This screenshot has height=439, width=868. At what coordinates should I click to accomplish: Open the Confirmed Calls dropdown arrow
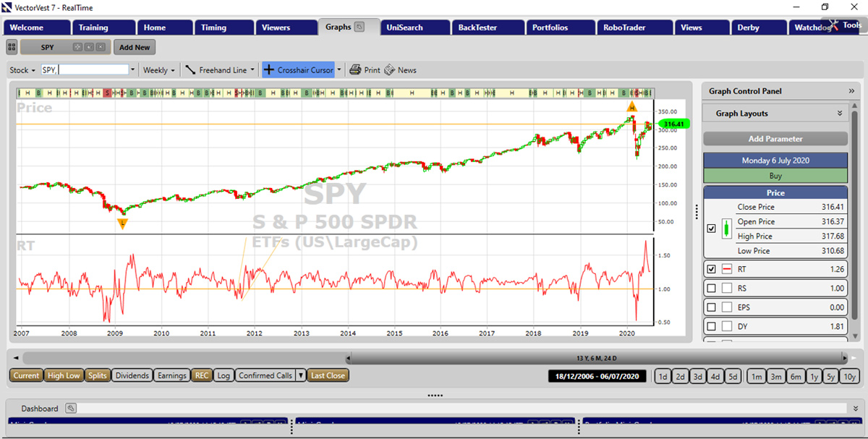[x=301, y=375]
